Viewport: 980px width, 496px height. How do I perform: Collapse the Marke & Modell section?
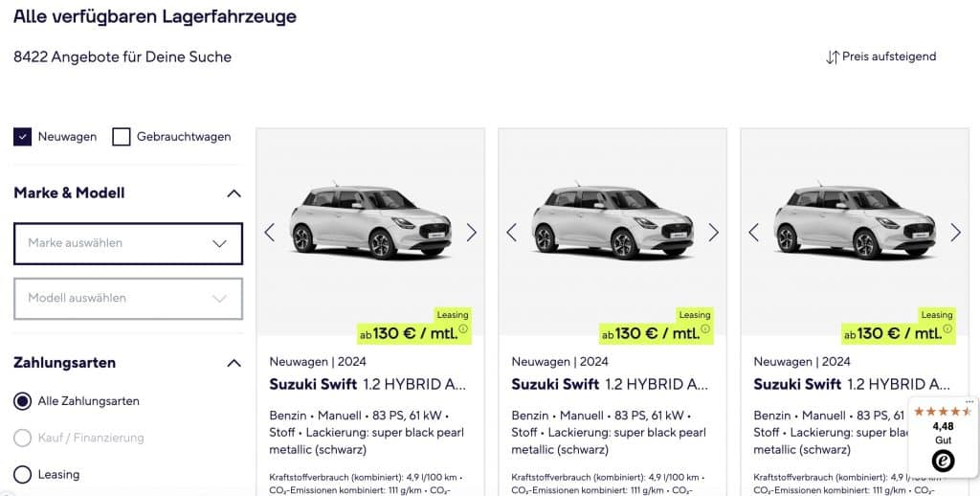(234, 193)
